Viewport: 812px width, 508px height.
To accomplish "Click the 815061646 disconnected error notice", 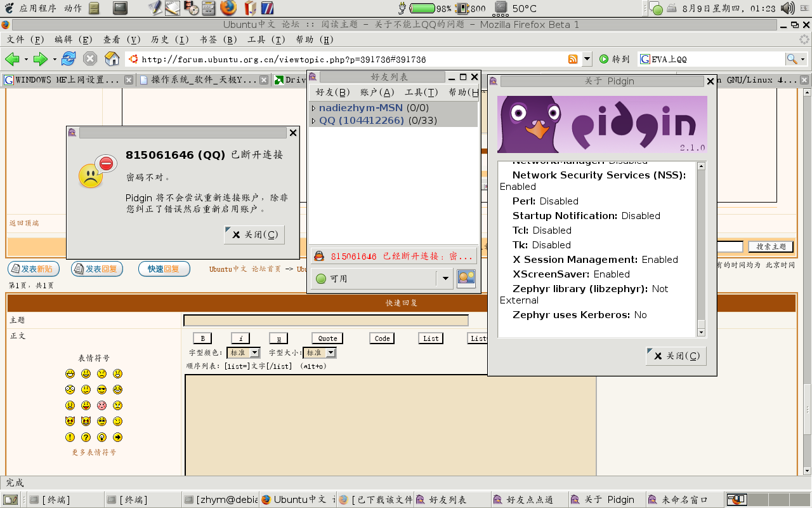I will tap(393, 256).
